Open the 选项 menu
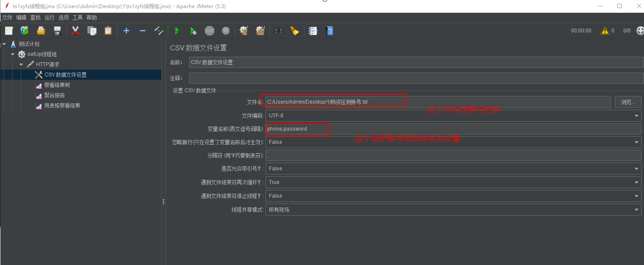Screen dimensions: 644x265 (x=63, y=18)
